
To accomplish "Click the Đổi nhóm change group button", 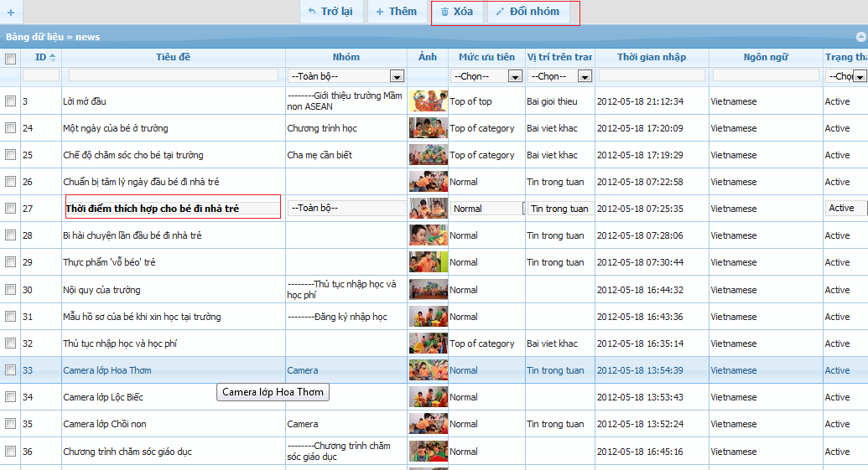I will point(528,12).
